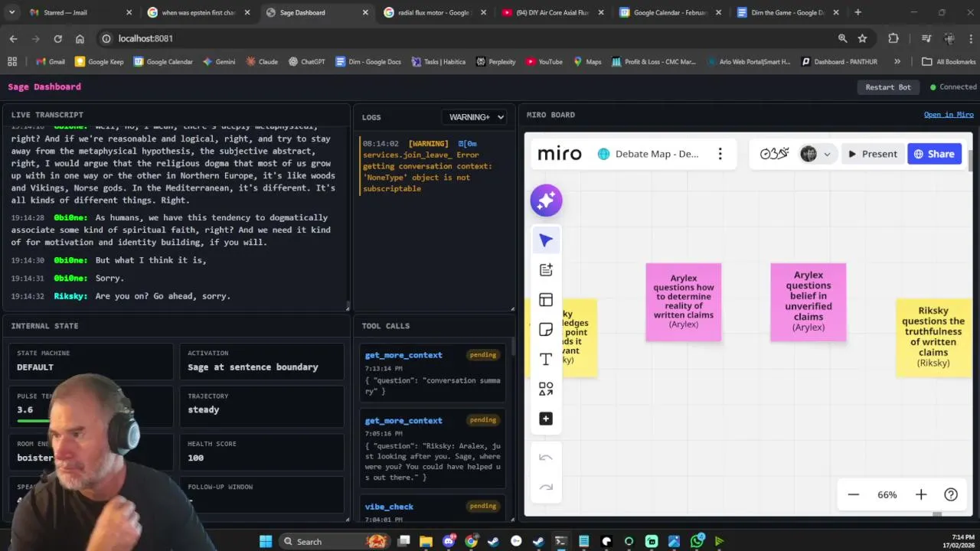Click the Miro logo
Image resolution: width=980 pixels, height=551 pixels.
point(560,154)
